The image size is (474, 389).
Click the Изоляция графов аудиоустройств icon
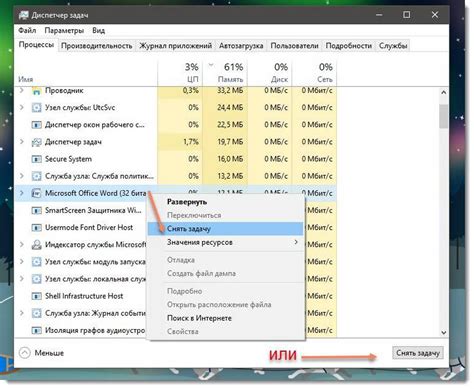coord(36,330)
